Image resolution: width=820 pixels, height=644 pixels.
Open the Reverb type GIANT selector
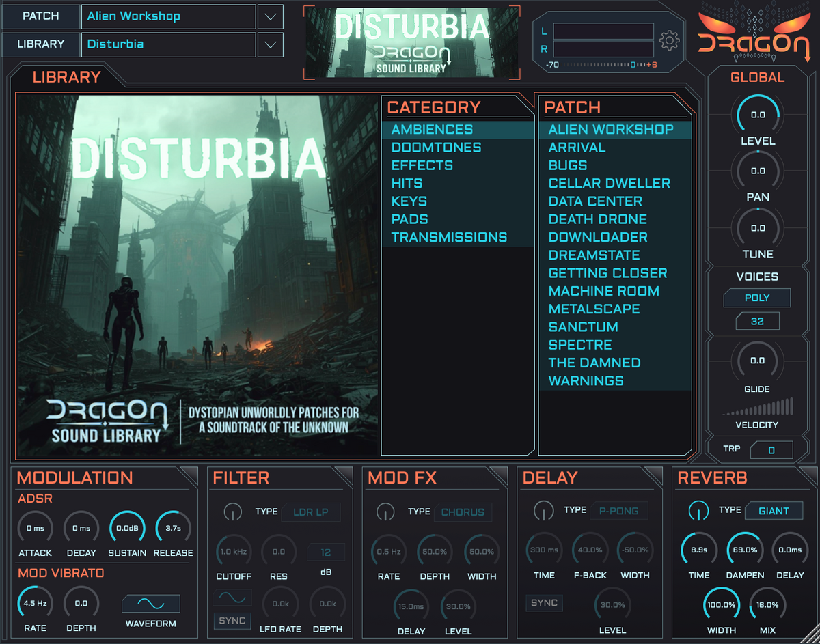pyautogui.click(x=774, y=511)
